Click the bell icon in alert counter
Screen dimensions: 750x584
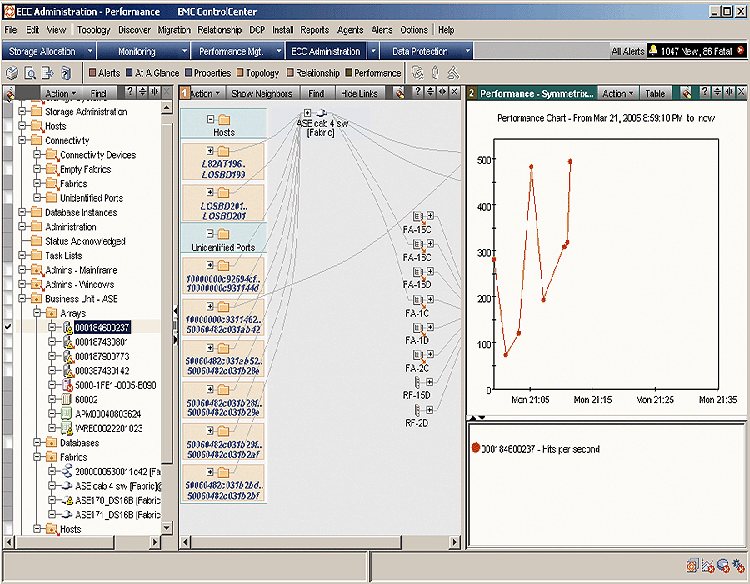653,50
